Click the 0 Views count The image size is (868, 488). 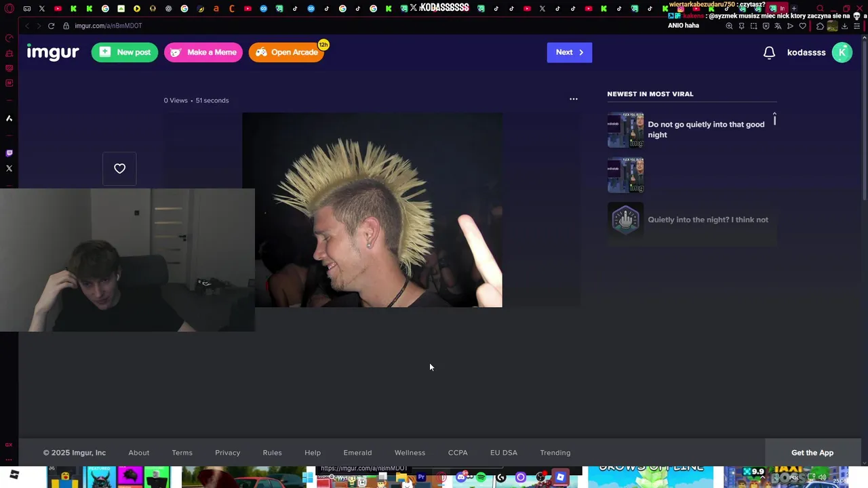pos(176,100)
